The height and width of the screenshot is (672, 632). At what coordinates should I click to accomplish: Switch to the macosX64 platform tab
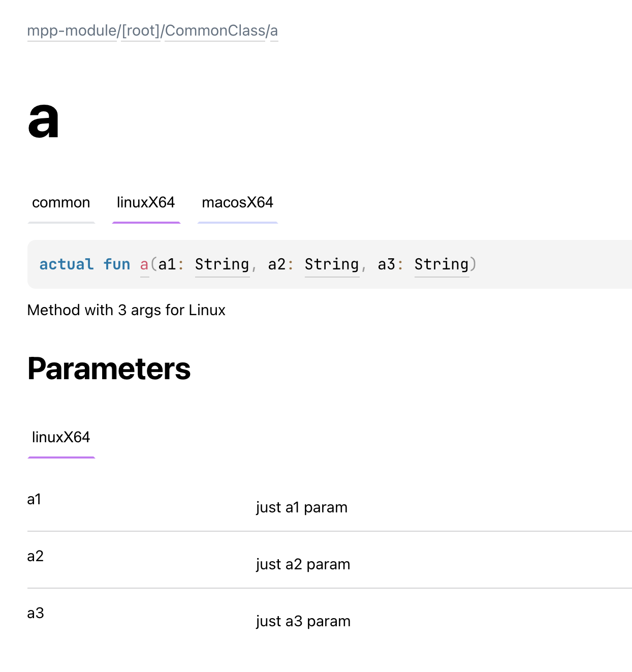pos(237,202)
